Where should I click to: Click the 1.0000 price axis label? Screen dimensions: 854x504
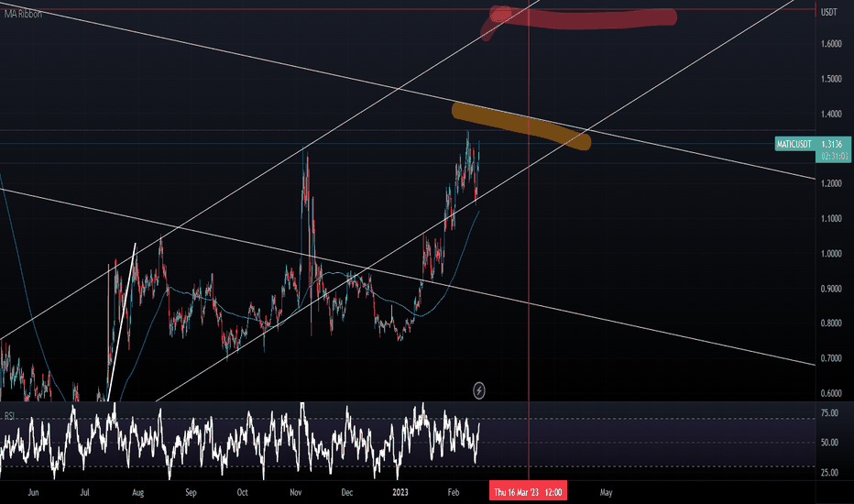coord(832,253)
